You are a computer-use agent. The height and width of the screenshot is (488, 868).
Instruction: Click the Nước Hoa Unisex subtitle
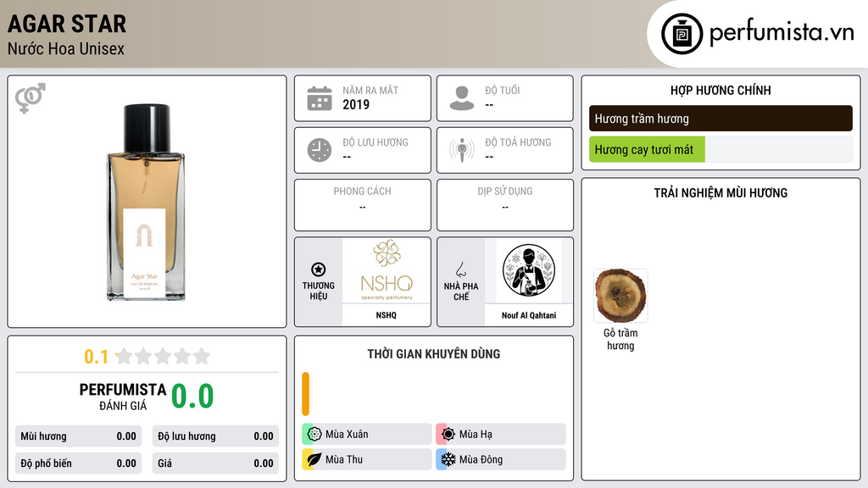tap(66, 48)
